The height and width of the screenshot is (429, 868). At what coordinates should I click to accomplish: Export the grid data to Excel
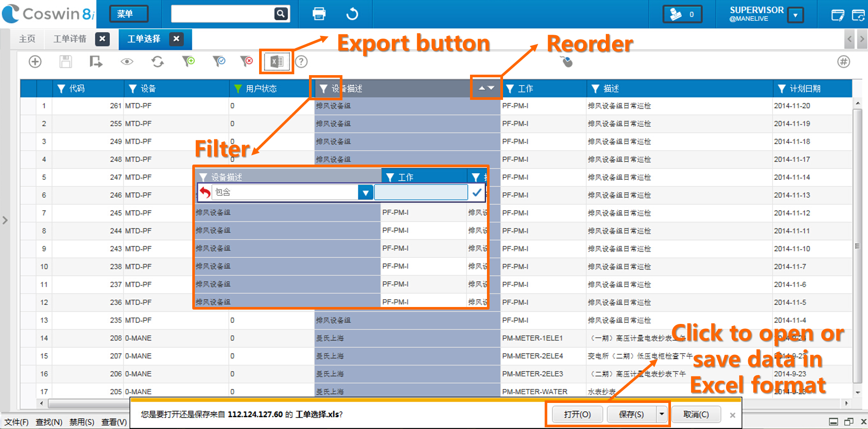276,61
